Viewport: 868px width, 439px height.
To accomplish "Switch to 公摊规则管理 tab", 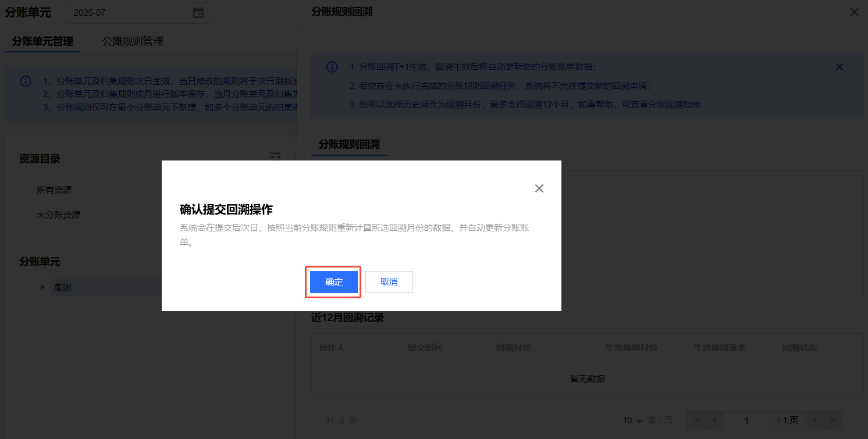I will 133,41.
